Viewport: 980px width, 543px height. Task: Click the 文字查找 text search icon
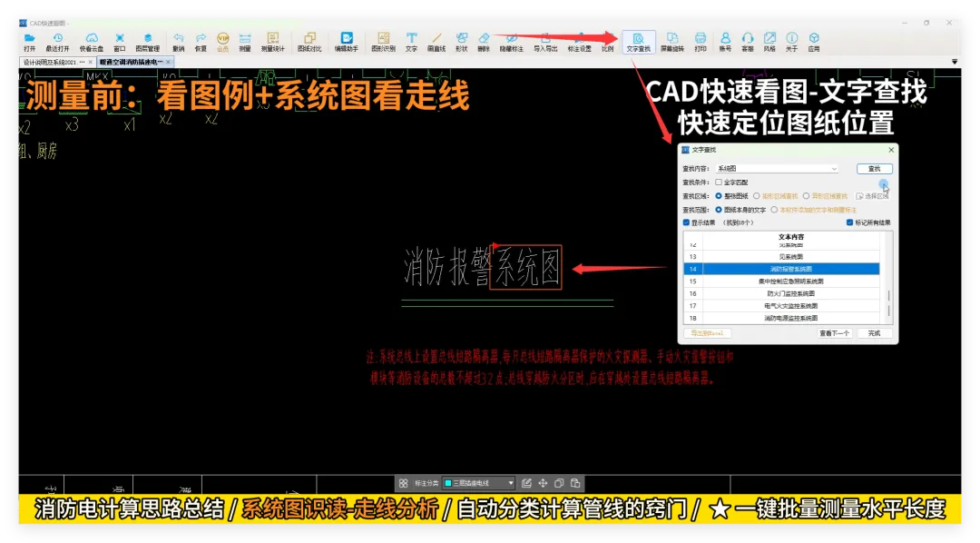[638, 42]
